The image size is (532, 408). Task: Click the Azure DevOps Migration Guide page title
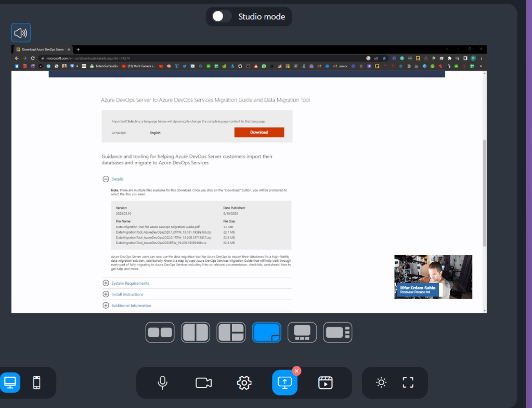pyautogui.click(x=205, y=100)
